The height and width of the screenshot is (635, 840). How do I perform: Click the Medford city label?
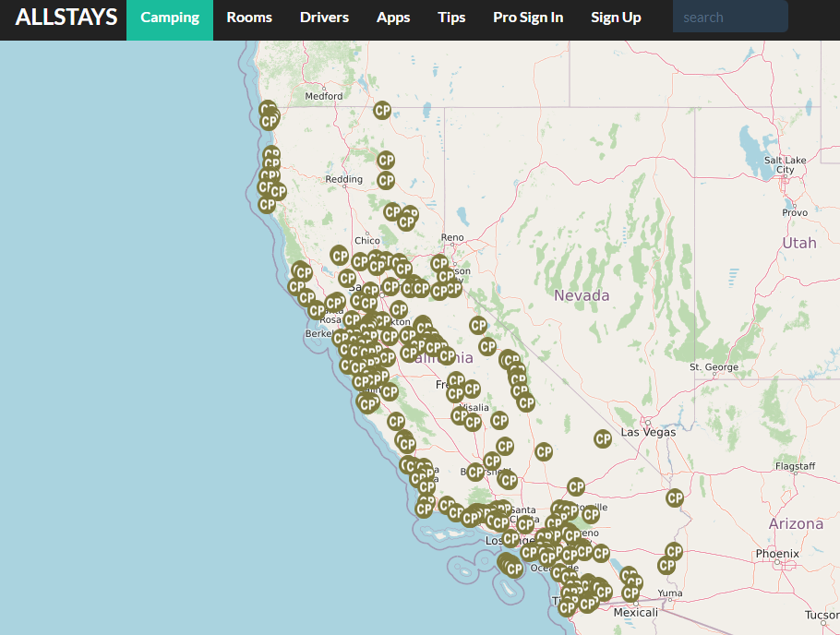coord(324,96)
